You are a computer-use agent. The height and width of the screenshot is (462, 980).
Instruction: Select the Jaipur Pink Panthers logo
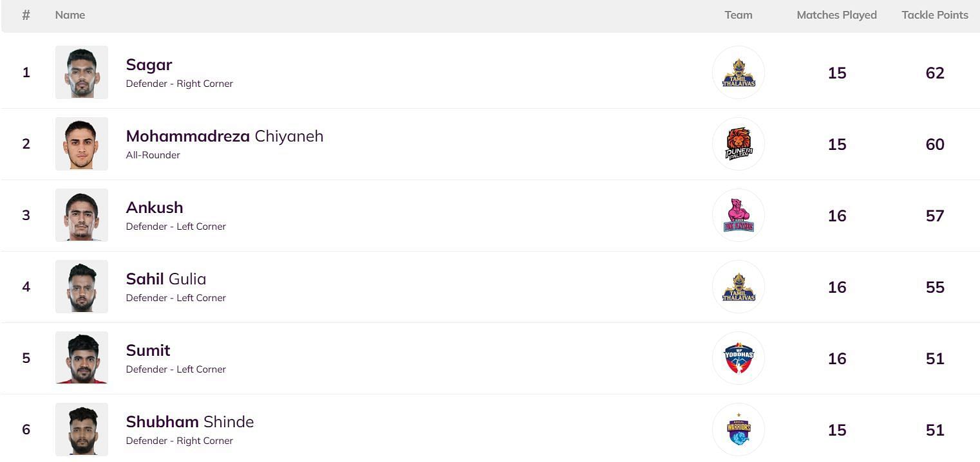[x=739, y=215]
